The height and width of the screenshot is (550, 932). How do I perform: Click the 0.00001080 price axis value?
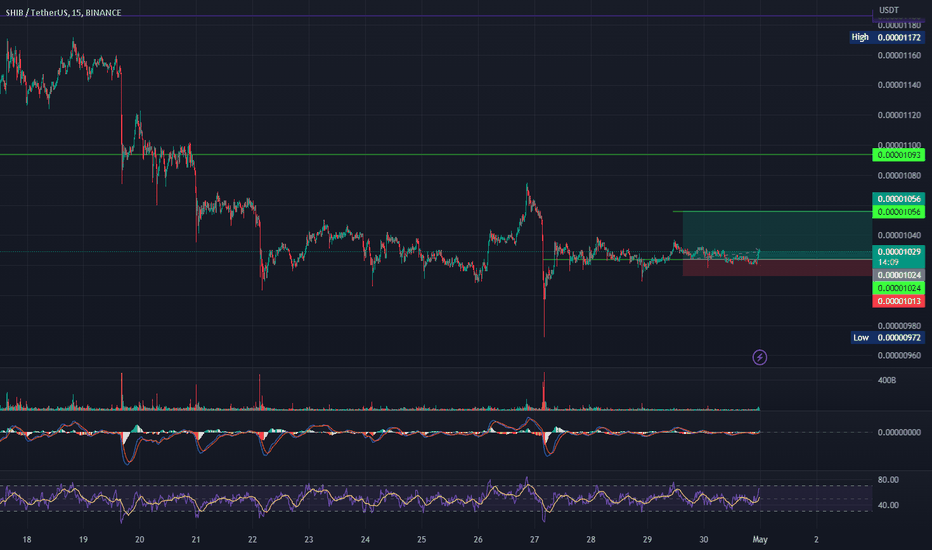pyautogui.click(x=899, y=176)
